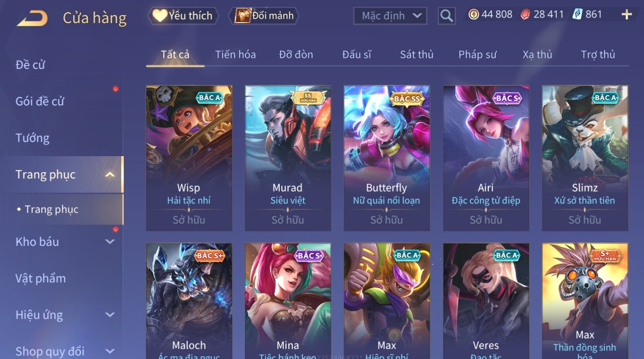This screenshot has width=644, height=359.
Task: Expand the Hiệu ứng sidebar section
Action: [x=110, y=315]
